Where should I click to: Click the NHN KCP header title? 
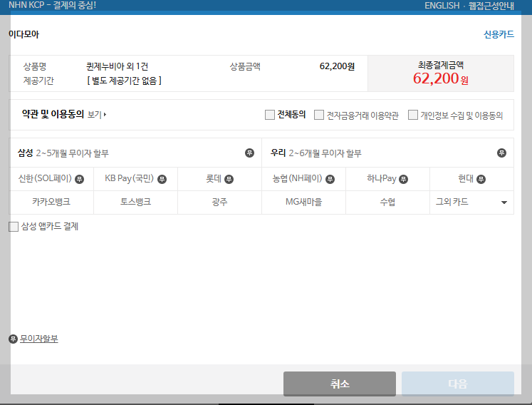[x=52, y=6]
